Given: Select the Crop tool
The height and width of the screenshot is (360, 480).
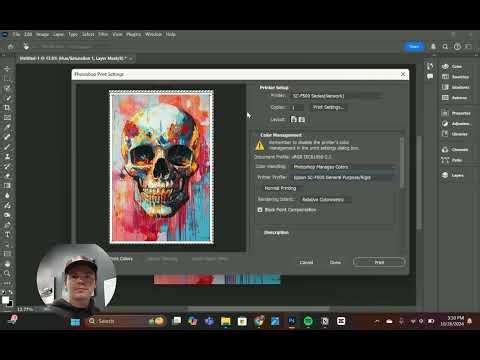Looking at the screenshot, I should point(7,108).
